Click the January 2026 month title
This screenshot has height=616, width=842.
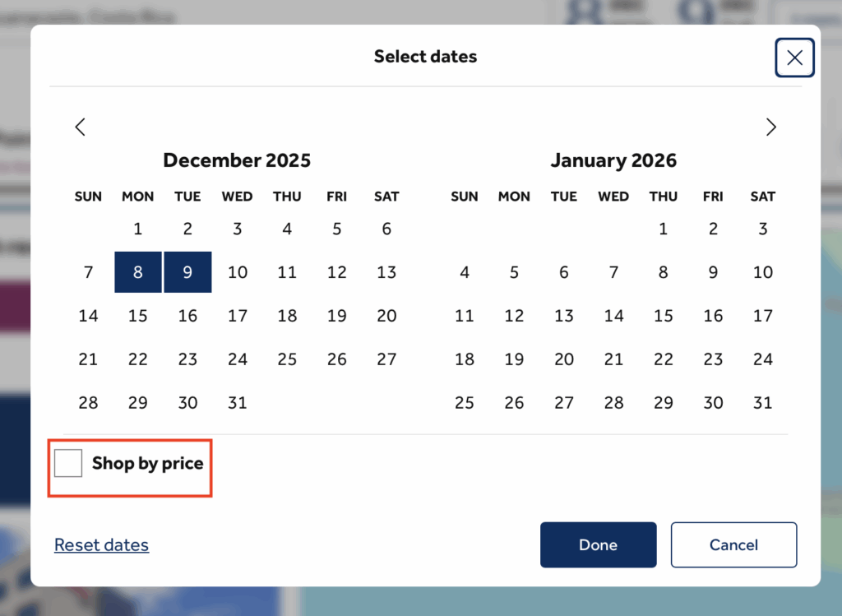[x=613, y=160]
